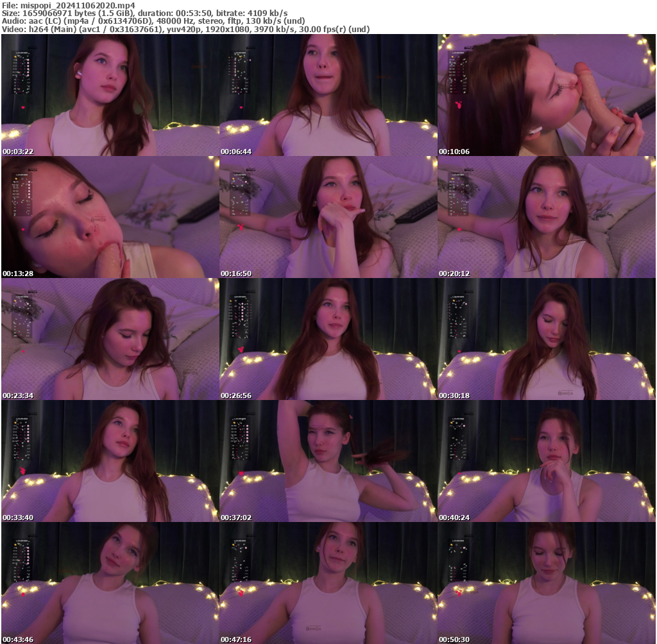This screenshot has height=644, width=657.
Task: Pick the thumbnail at 00:30:18
Action: (546, 339)
